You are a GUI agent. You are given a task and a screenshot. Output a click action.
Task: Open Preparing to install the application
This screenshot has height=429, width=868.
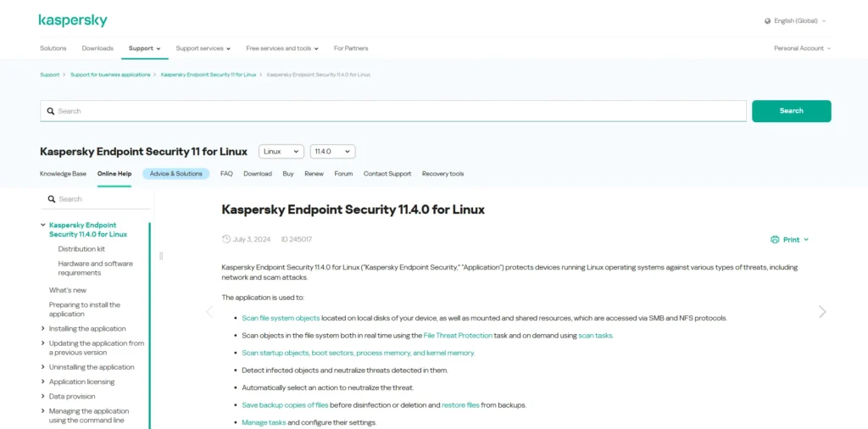(x=84, y=309)
